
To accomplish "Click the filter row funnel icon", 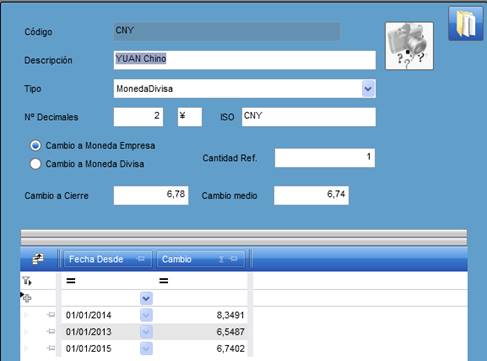I will [x=27, y=281].
